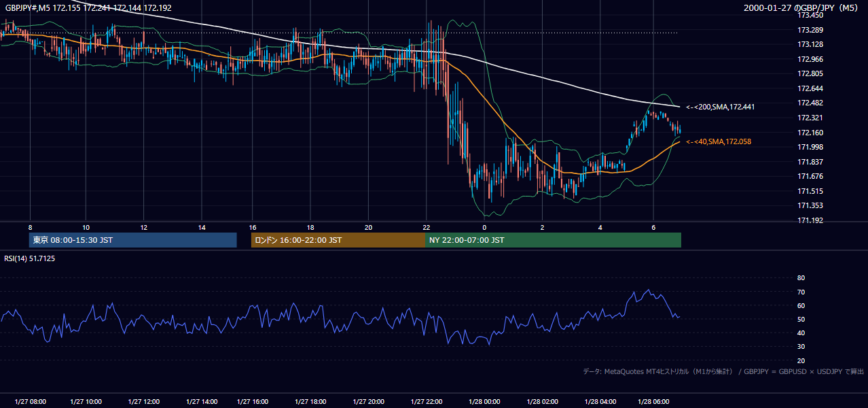Click the RSI(14) 51.7125 indicator label
The height and width of the screenshot is (408, 868).
coord(30,259)
